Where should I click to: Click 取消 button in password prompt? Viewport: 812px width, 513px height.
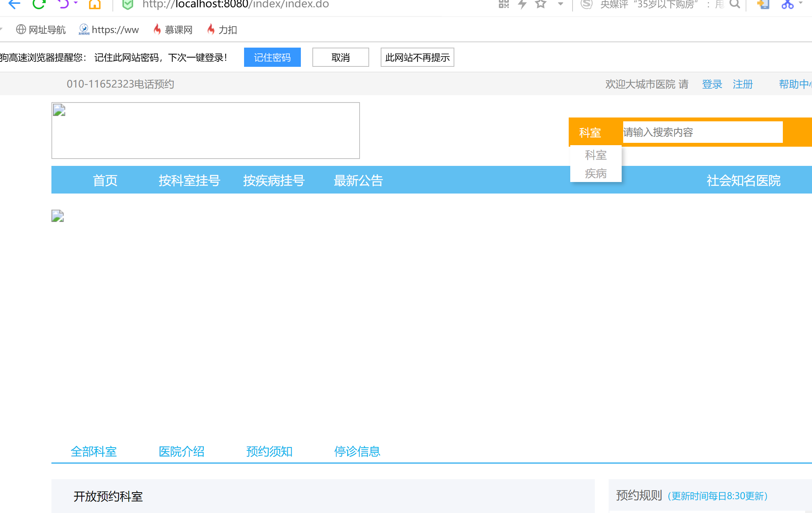pos(341,57)
